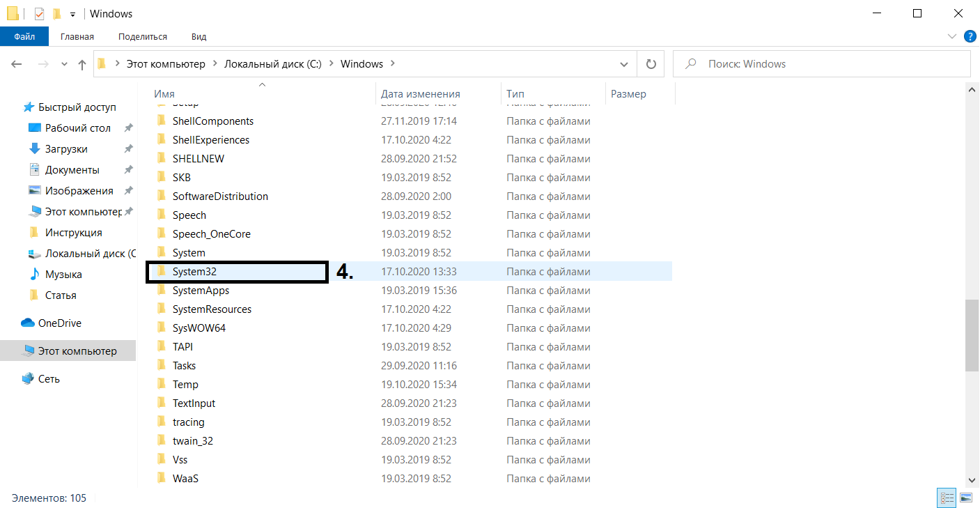
Task: Open the Поделиться ribbon tab
Action: pos(143,36)
